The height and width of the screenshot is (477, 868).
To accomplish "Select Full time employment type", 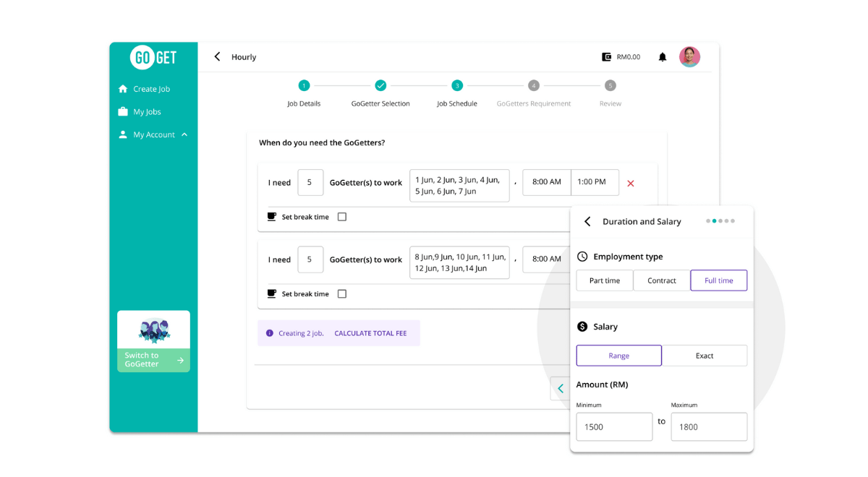I will coord(719,280).
